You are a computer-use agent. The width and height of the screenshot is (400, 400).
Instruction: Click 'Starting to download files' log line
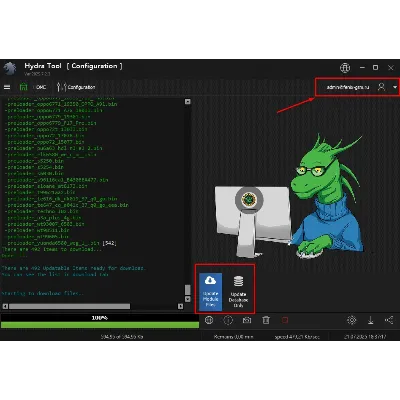tap(42, 293)
